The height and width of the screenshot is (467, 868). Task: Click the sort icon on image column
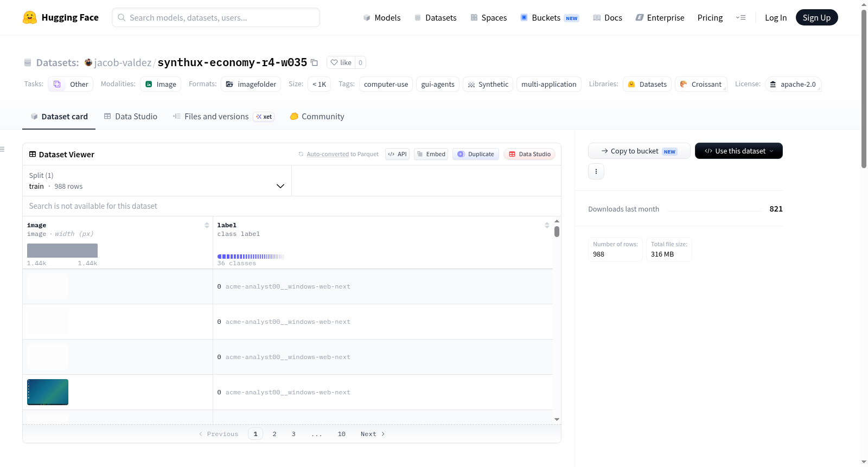click(x=207, y=225)
